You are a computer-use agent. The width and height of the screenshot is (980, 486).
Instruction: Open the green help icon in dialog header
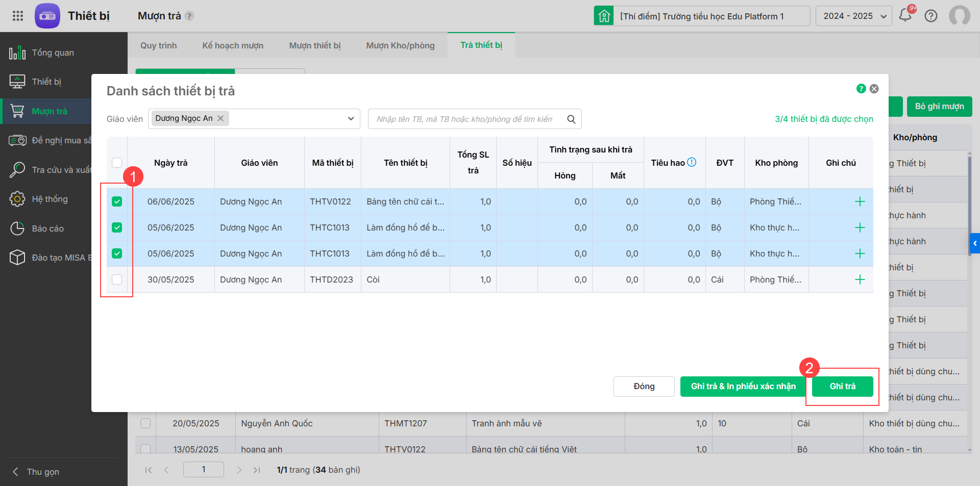coord(861,89)
